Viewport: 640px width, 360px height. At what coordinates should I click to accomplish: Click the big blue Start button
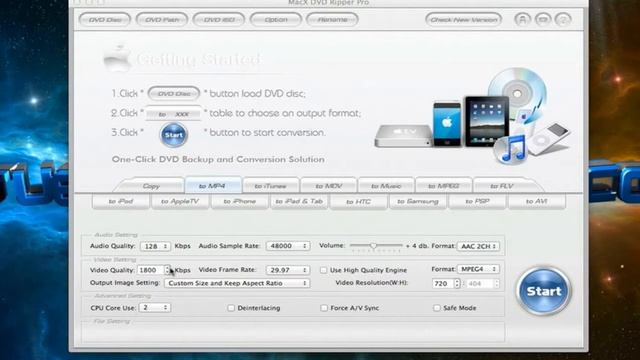coord(544,291)
